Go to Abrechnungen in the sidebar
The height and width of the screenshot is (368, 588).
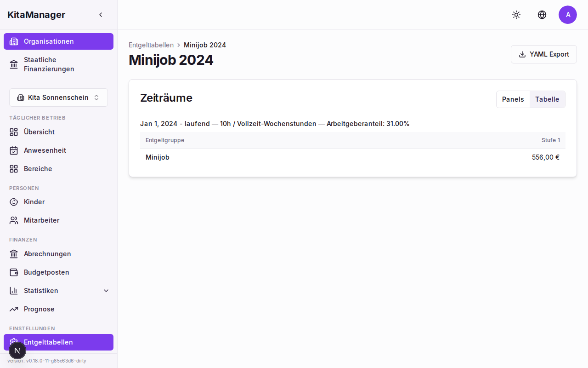pyautogui.click(x=47, y=254)
